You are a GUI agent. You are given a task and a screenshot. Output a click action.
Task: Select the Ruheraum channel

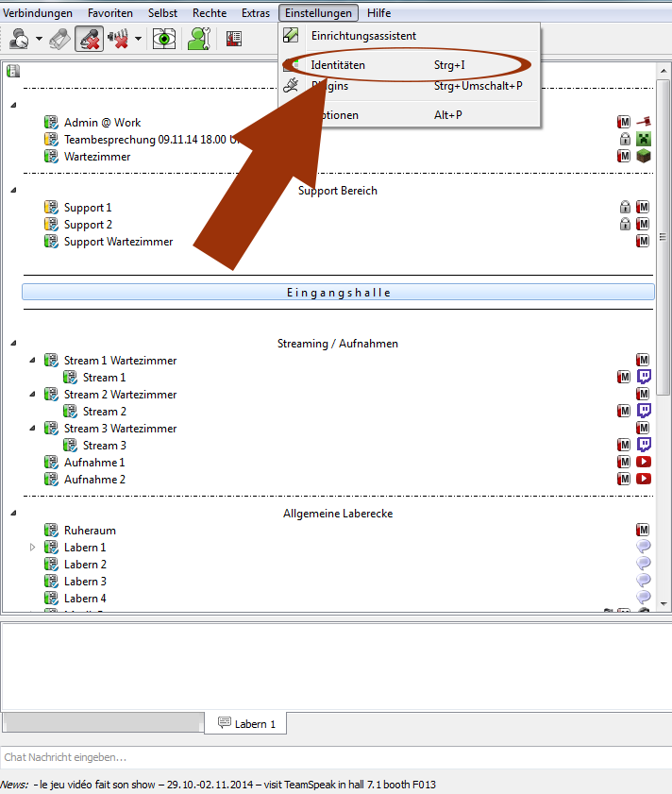(90, 531)
